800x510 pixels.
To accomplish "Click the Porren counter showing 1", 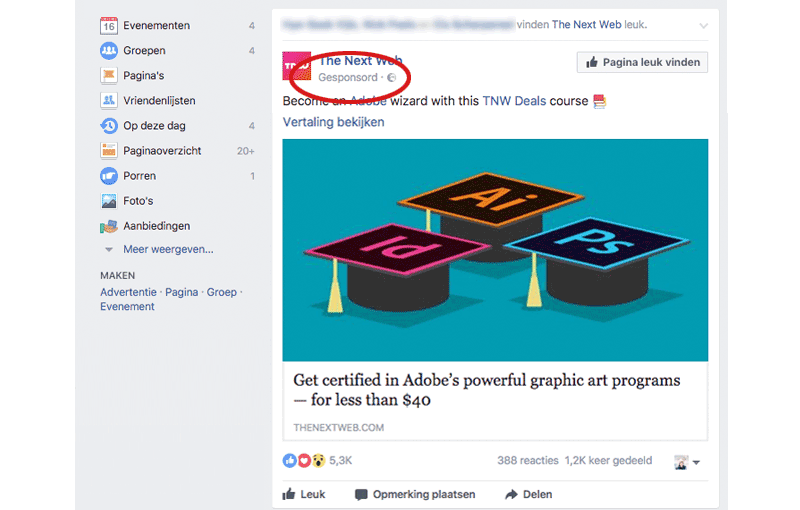I will 253,176.
